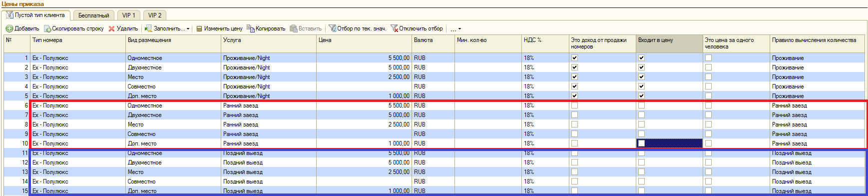Click the НДС % column header

coord(545,44)
